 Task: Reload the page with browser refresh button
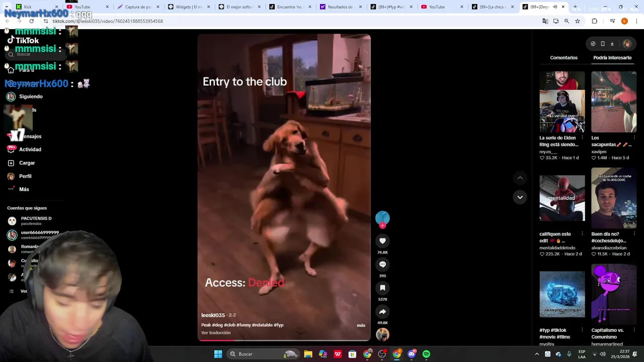click(32, 21)
